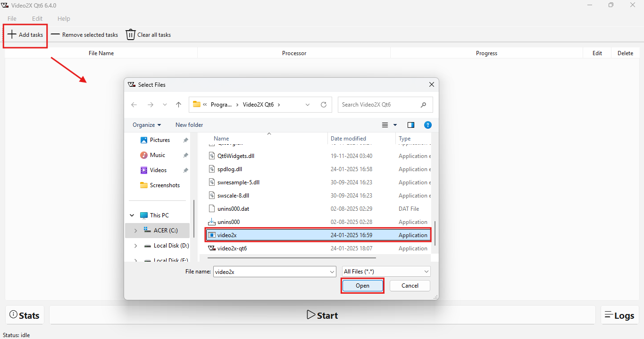Click the video2x-qt6 file icon

212,248
